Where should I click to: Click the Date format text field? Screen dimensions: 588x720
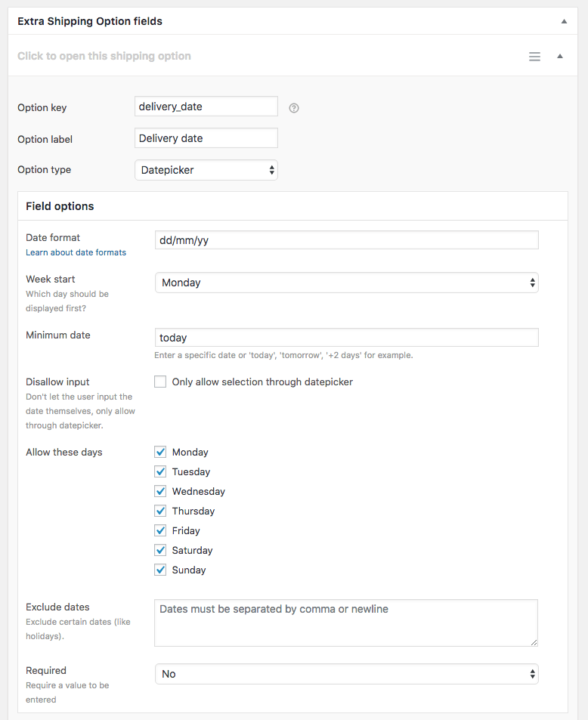click(x=347, y=240)
